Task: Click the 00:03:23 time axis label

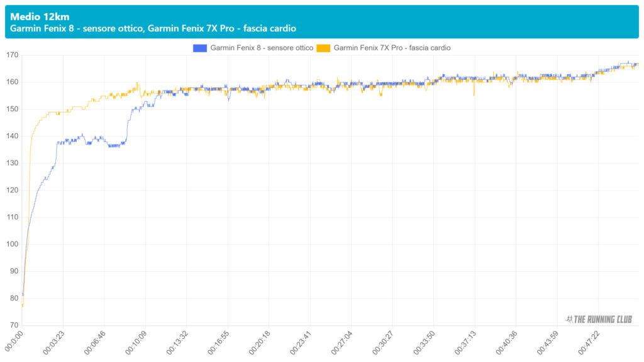Action: click(54, 343)
